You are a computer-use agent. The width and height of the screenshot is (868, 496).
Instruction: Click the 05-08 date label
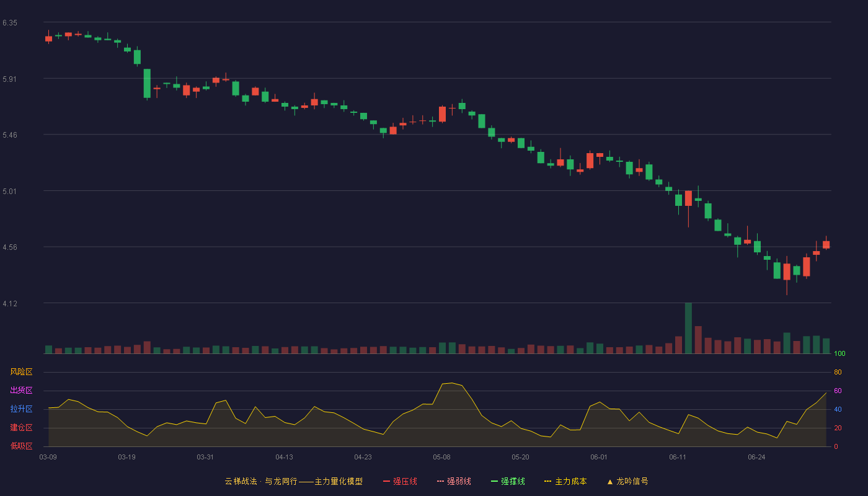[441, 457]
